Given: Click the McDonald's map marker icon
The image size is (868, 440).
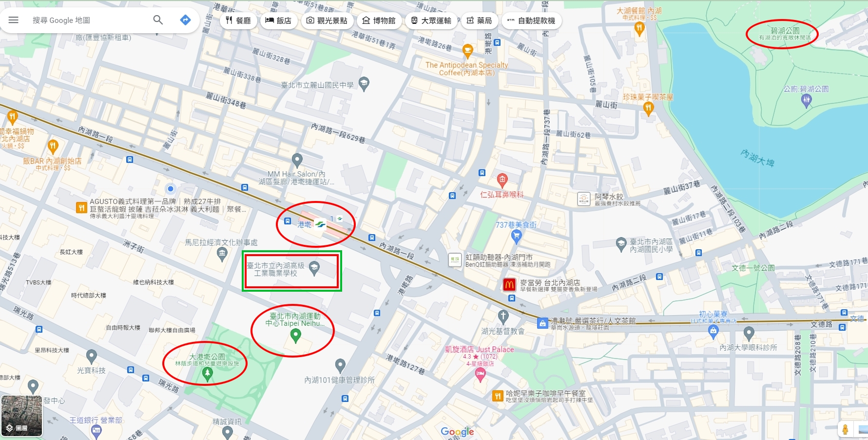Looking at the screenshot, I should click(509, 285).
